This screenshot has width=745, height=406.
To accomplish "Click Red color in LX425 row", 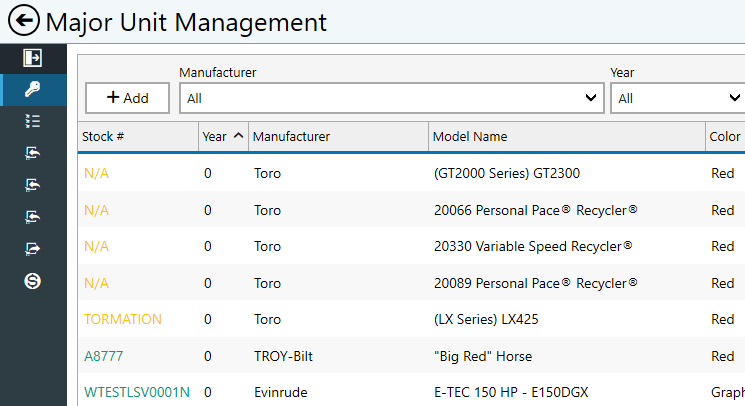I will [723, 319].
